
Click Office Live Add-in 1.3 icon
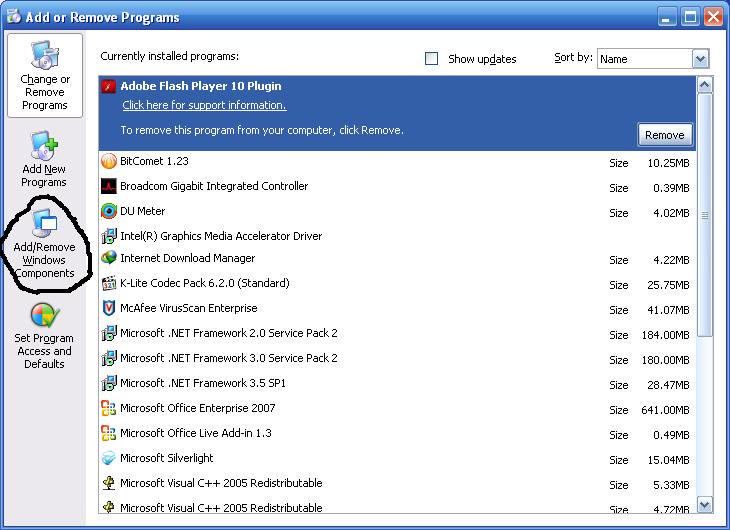pos(108,433)
